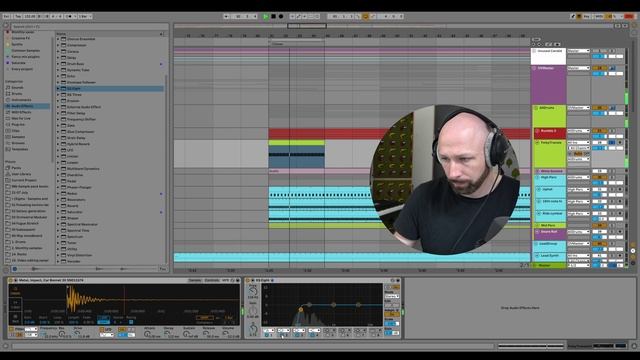Select Simpler Slice playback mode
The width and height of the screenshot is (640, 360).
tap(15, 318)
